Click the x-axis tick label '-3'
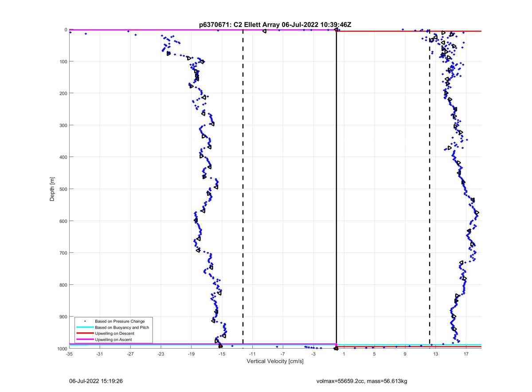 coord(313,354)
